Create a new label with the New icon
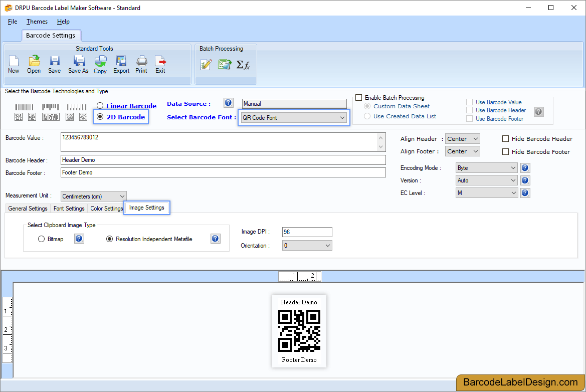Image resolution: width=586 pixels, height=392 pixels. 14,64
